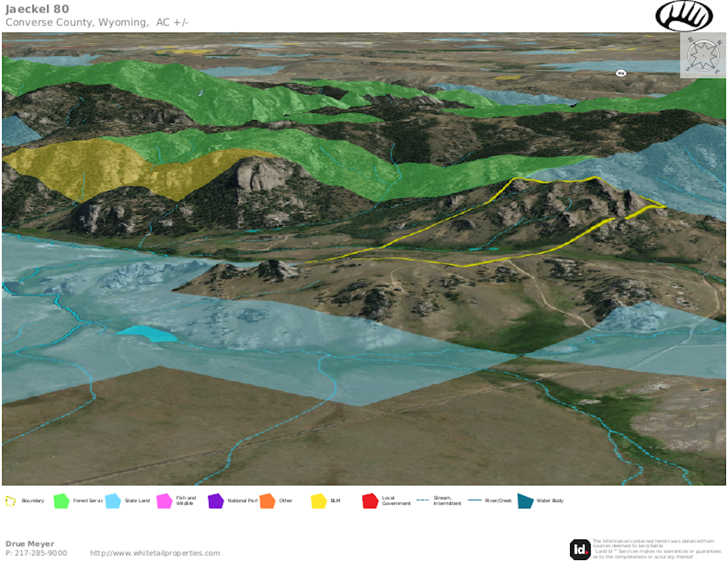Open the whitetailproperties.com website link
The image size is (728, 563).
coord(154,553)
